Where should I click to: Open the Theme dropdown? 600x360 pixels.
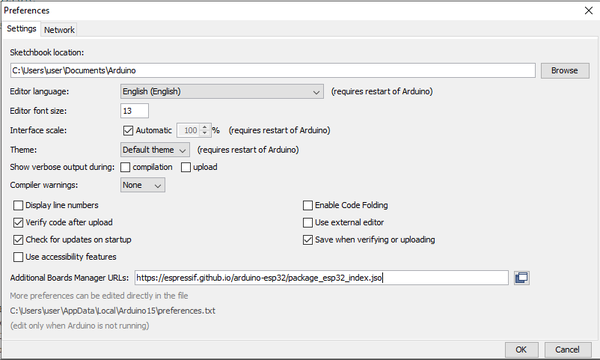tap(155, 150)
